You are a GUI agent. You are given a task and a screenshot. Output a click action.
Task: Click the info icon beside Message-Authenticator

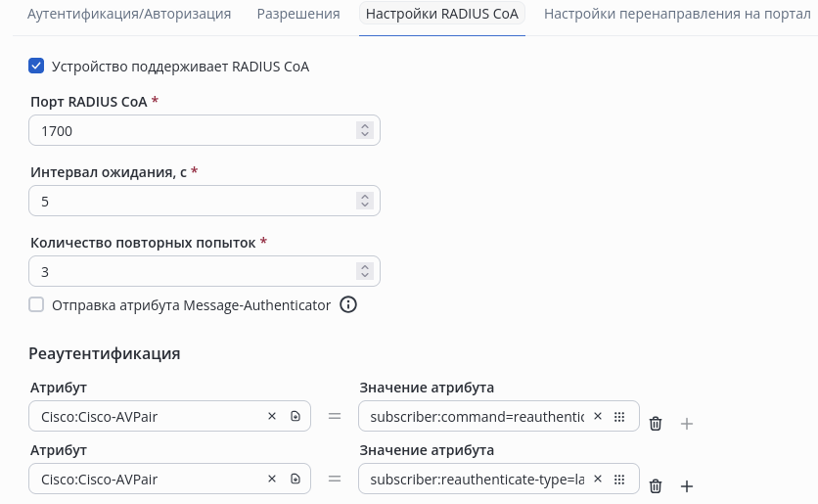tap(347, 305)
